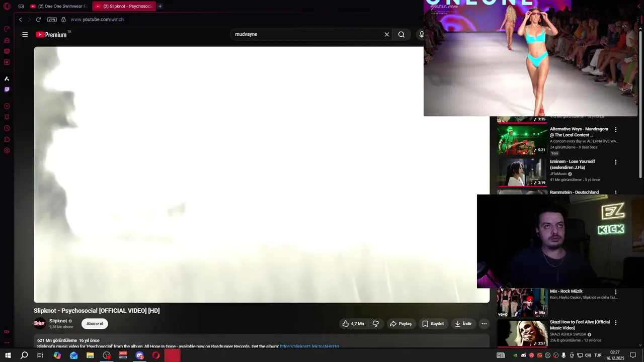Viewport: 644px width, 362px height.
Task: Open Skazi How to Feel Alive video
Action: click(x=522, y=333)
